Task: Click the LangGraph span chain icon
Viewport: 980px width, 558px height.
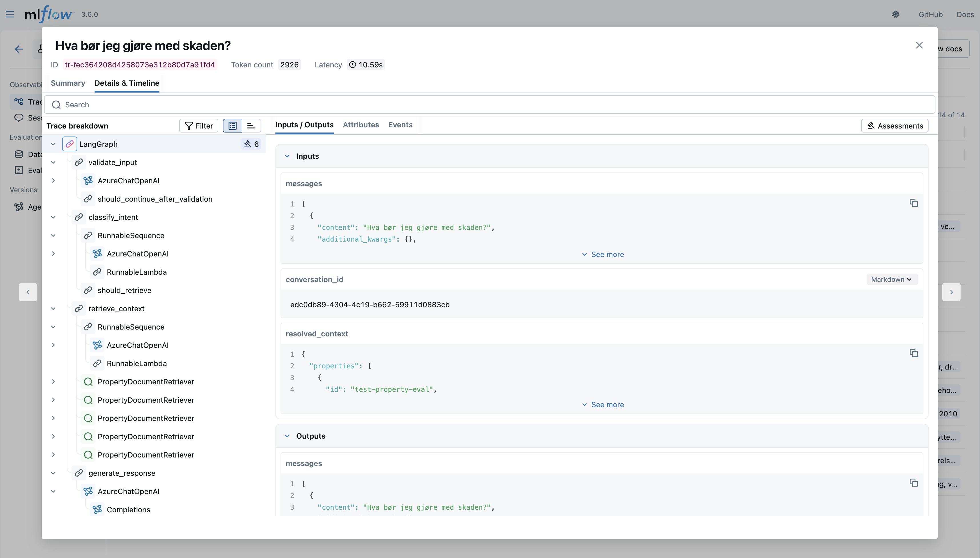Action: (x=69, y=144)
